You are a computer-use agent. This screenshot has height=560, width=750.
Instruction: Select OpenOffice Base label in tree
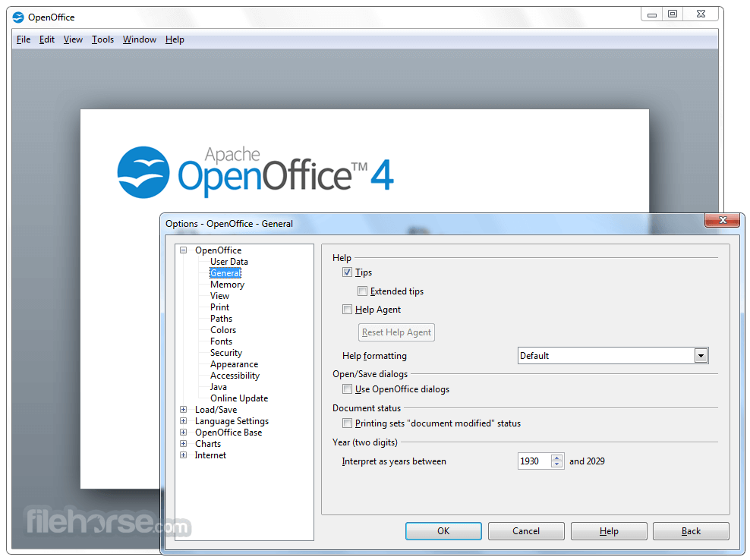tap(228, 433)
